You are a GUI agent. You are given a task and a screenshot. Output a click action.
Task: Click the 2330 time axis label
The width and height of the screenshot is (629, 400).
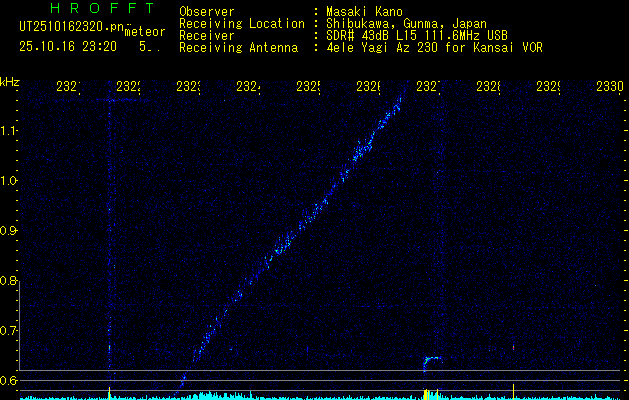[609, 86]
